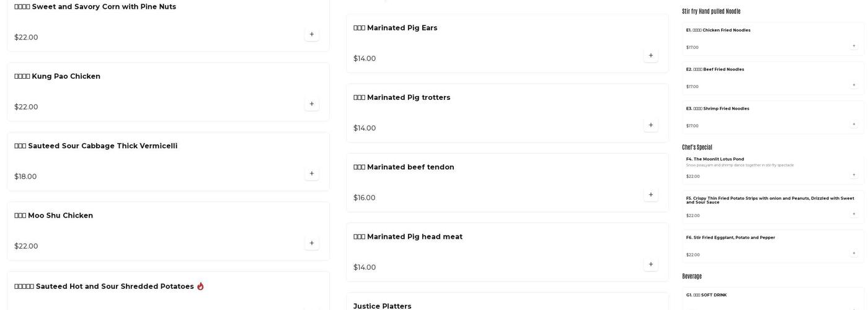The width and height of the screenshot is (868, 310).
Task: Add Sweet and Savory Corn with Pine Nuts
Action: click(311, 35)
